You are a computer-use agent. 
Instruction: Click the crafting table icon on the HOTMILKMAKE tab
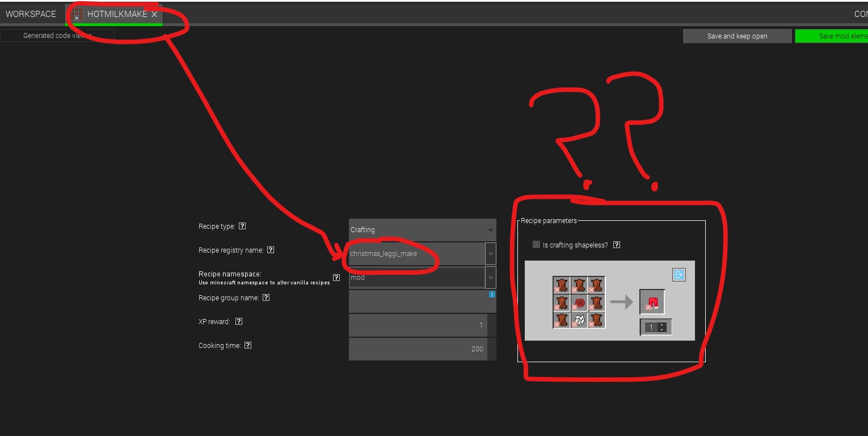77,14
